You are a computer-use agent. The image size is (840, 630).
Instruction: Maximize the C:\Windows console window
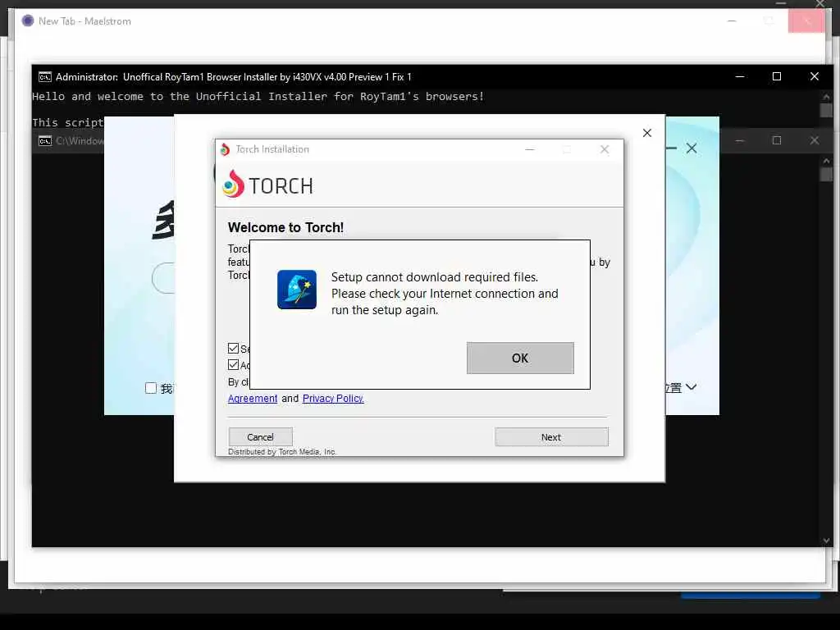(x=777, y=140)
